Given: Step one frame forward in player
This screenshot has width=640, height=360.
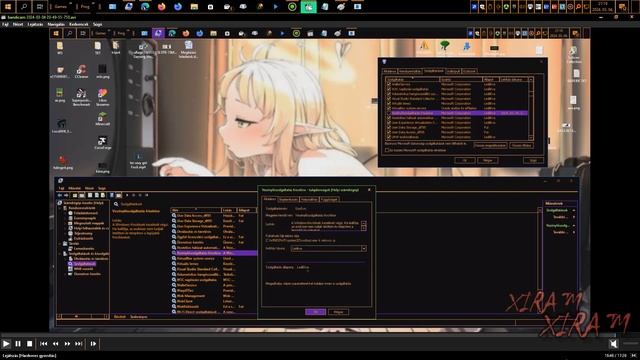Looking at the screenshot, I should (x=93, y=344).
